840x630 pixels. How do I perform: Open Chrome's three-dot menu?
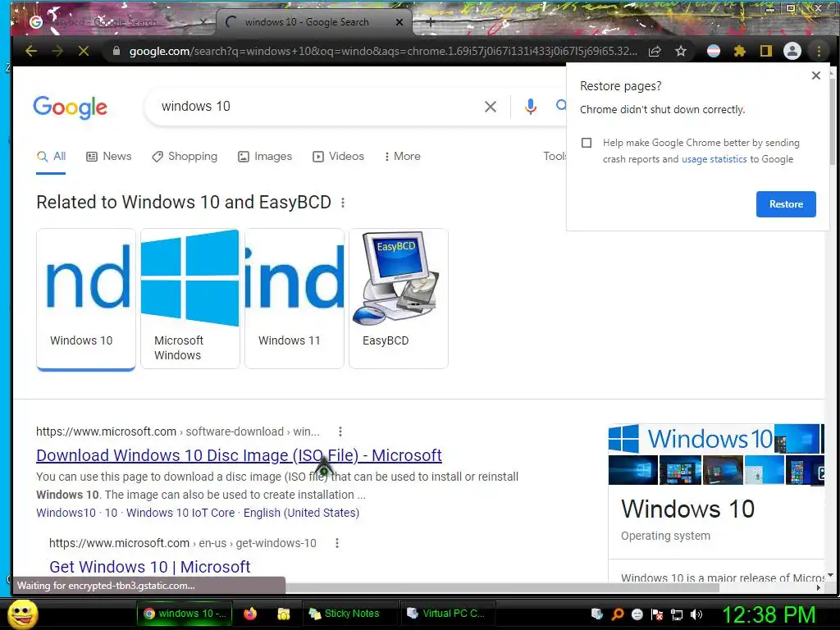tap(819, 51)
